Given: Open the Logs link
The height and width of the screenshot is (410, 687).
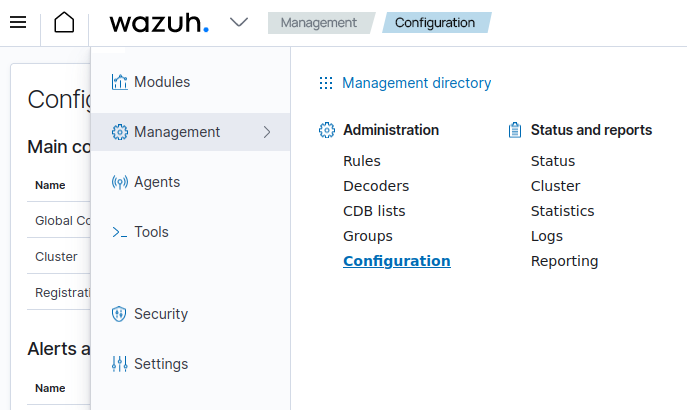Looking at the screenshot, I should 547,236.
